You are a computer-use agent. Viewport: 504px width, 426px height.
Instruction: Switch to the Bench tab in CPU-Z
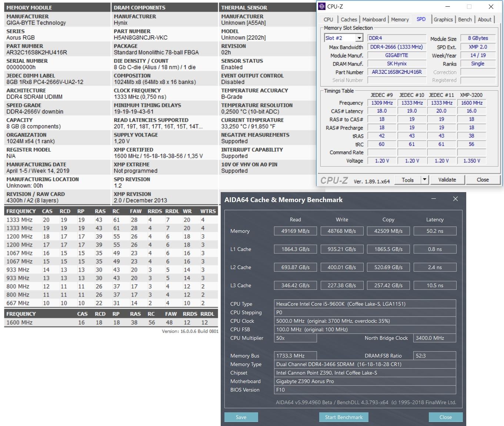tap(465, 20)
